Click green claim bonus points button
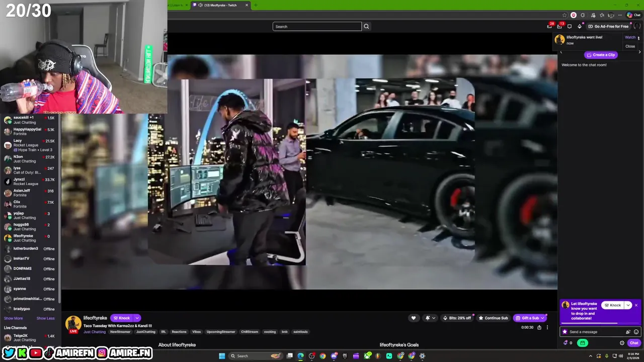 [x=582, y=343]
